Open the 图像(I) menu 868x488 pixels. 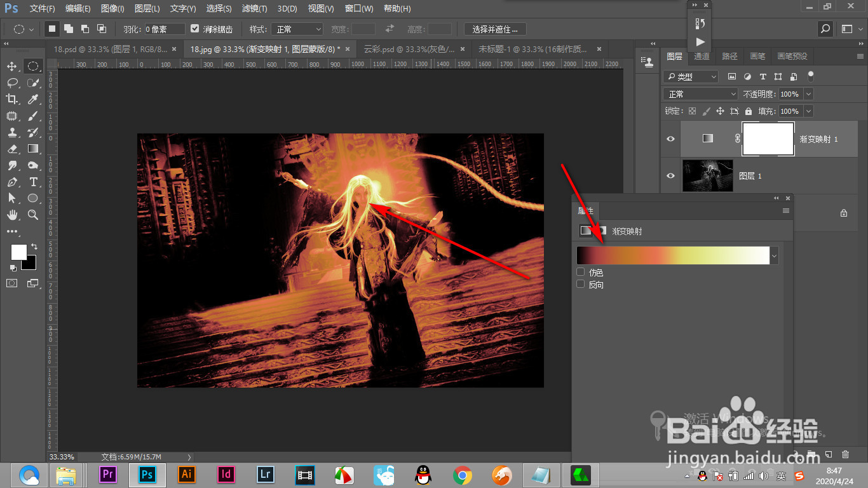coord(112,9)
